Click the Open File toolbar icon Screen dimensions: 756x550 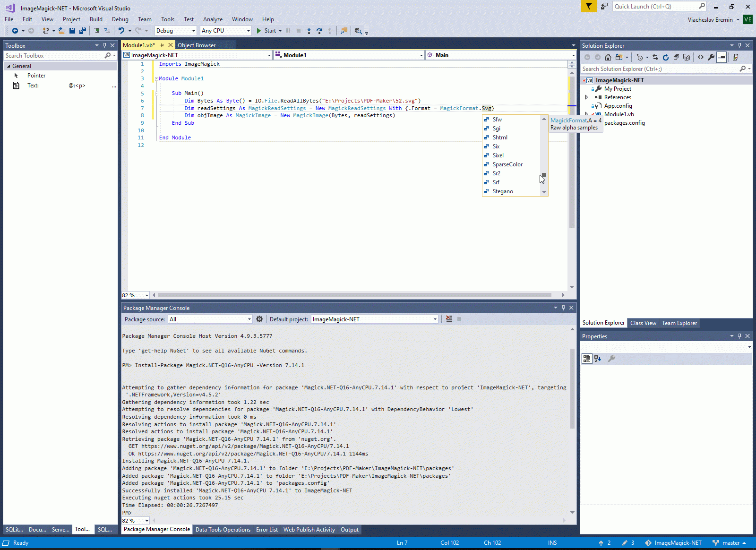61,31
